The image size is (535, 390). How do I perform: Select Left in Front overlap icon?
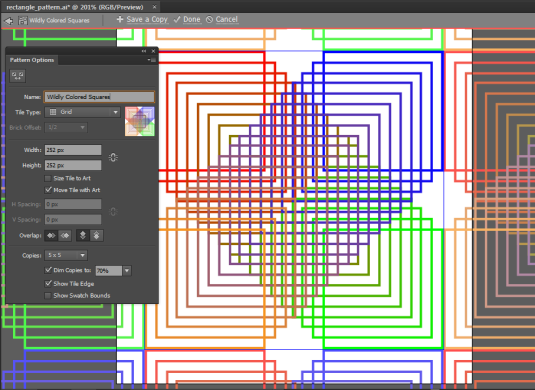(x=51, y=235)
